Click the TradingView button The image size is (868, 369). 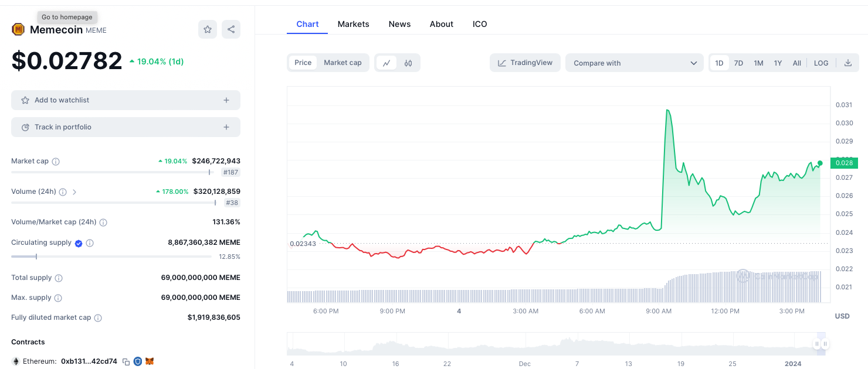525,63
